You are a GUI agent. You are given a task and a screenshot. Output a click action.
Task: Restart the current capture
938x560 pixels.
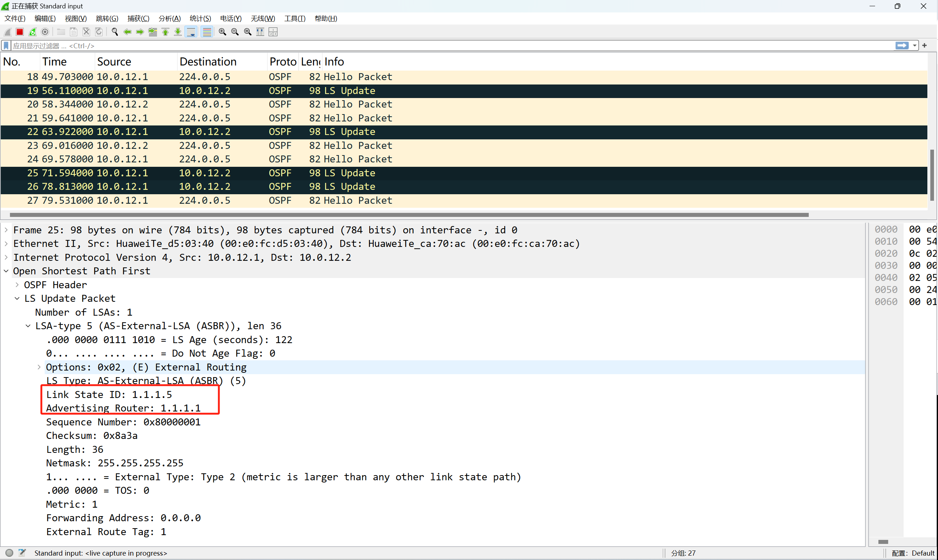click(33, 32)
